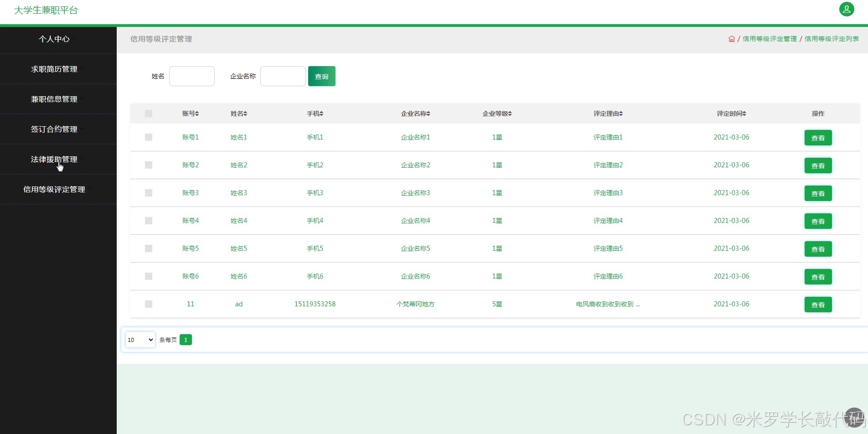Check the row checkbox for 账号5
868x434 pixels.
149,248
